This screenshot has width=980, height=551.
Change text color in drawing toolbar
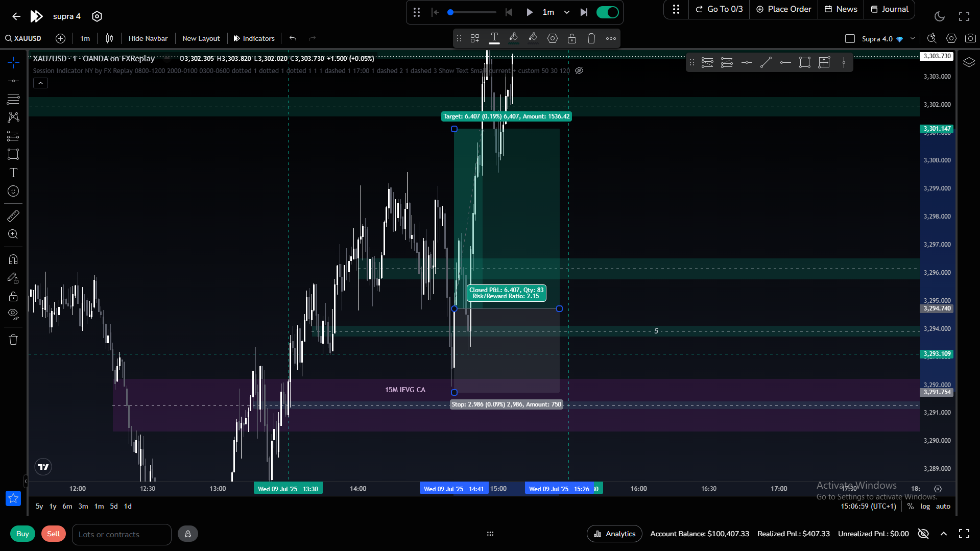tap(494, 38)
